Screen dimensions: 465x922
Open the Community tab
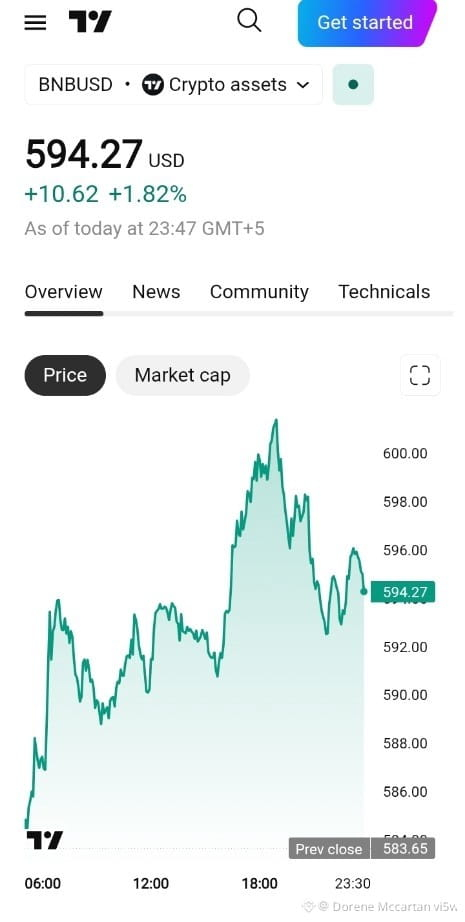tap(259, 292)
